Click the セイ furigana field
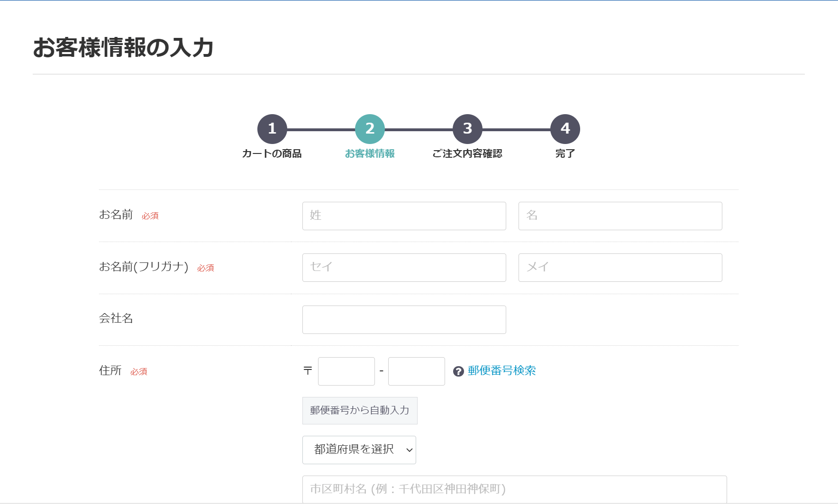Screen dimensions: 838x504 [x=404, y=268]
